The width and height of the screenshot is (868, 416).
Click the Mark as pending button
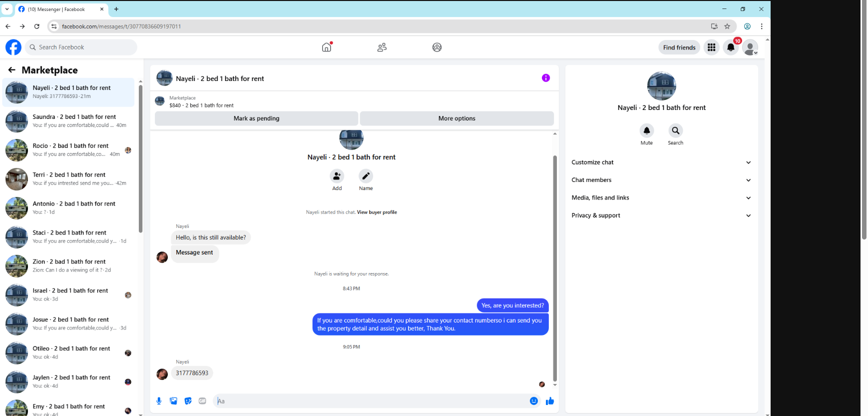tap(256, 118)
